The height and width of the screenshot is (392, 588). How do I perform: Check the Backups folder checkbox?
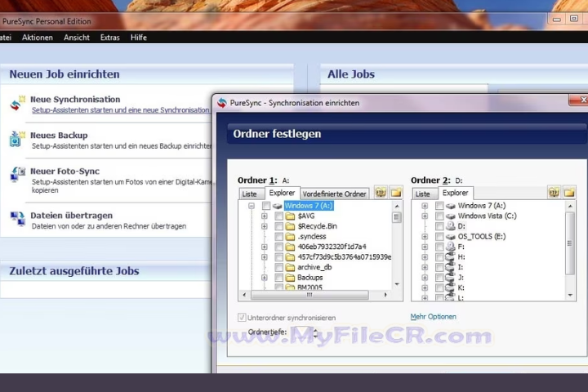click(278, 278)
